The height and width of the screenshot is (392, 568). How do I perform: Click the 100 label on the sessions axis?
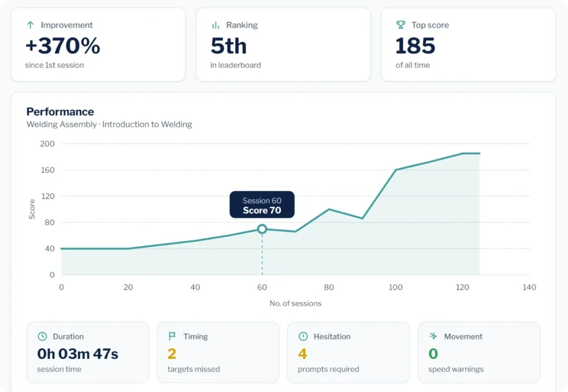[x=395, y=287]
